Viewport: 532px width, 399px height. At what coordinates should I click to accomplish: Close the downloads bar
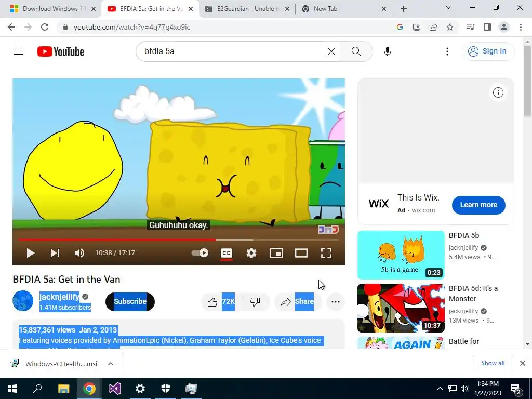(523, 363)
